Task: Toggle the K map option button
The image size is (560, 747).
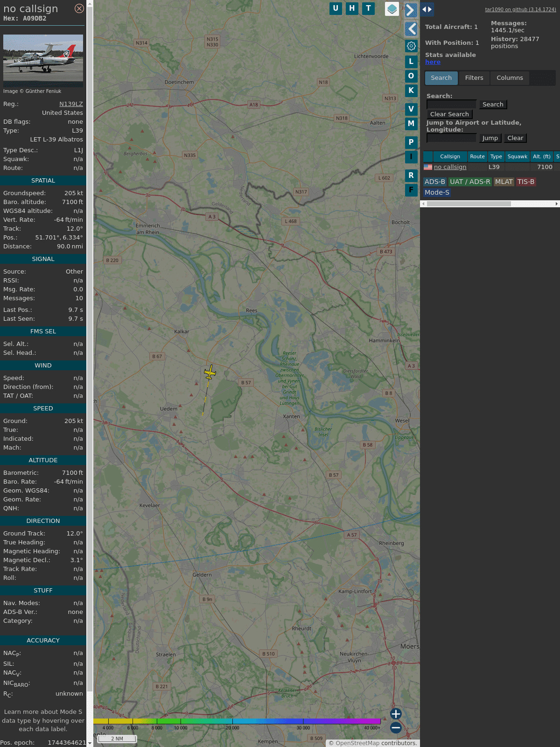Action: tap(411, 90)
